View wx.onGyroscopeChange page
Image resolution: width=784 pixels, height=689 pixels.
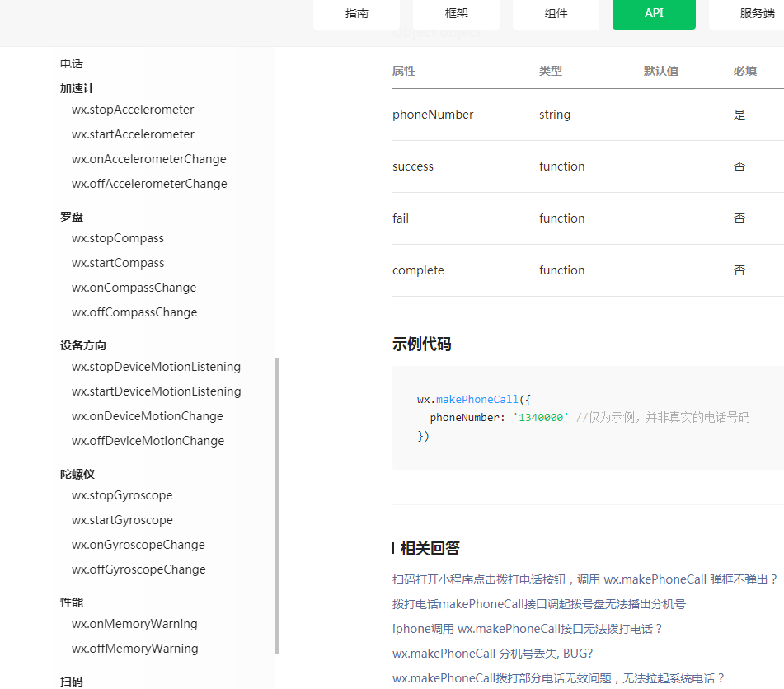click(138, 545)
